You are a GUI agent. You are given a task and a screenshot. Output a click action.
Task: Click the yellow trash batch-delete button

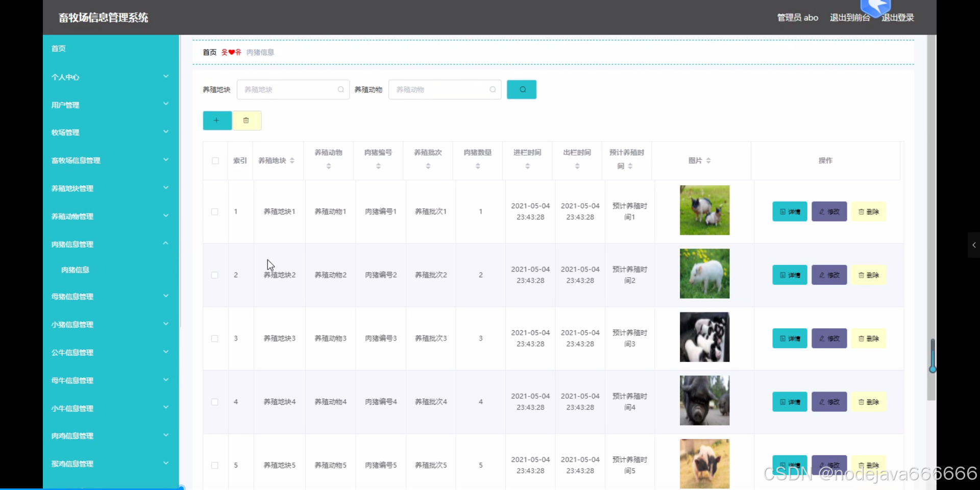[x=247, y=120]
